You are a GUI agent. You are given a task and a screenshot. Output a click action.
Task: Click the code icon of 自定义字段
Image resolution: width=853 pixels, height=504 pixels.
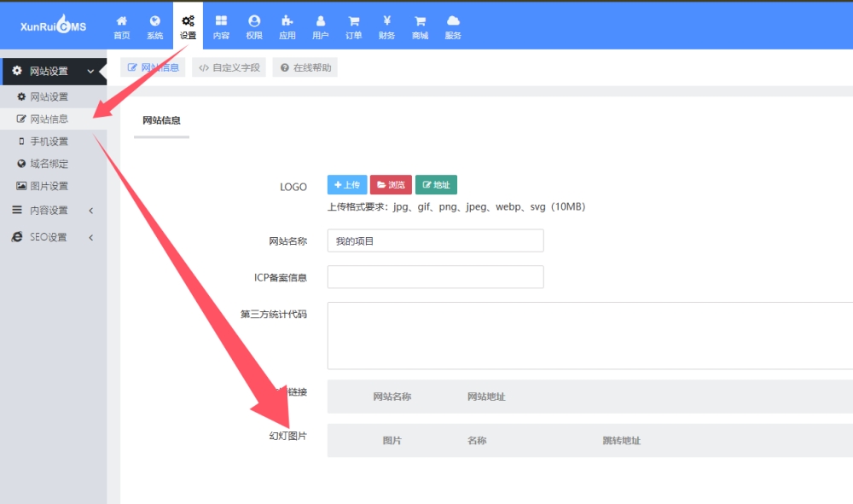(204, 67)
